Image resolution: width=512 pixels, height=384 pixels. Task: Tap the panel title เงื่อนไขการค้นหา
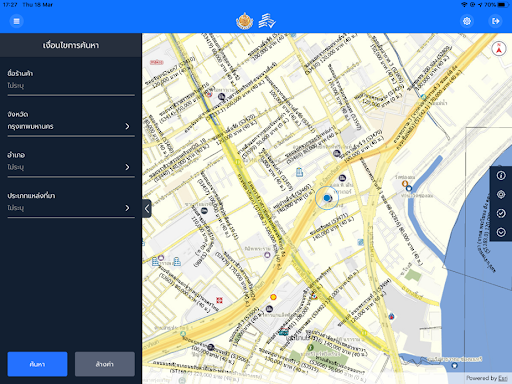coord(71,45)
